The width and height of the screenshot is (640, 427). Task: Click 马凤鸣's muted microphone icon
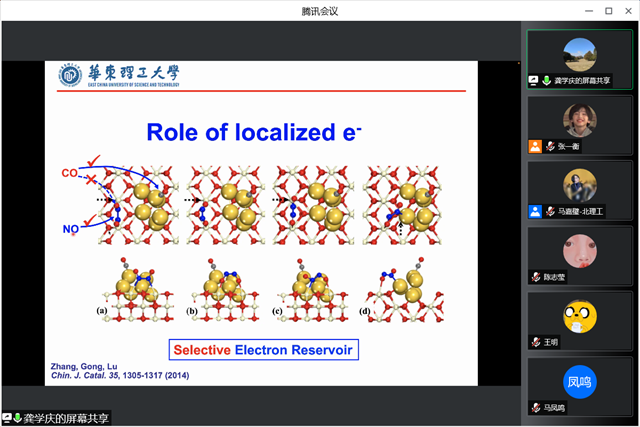(535, 407)
